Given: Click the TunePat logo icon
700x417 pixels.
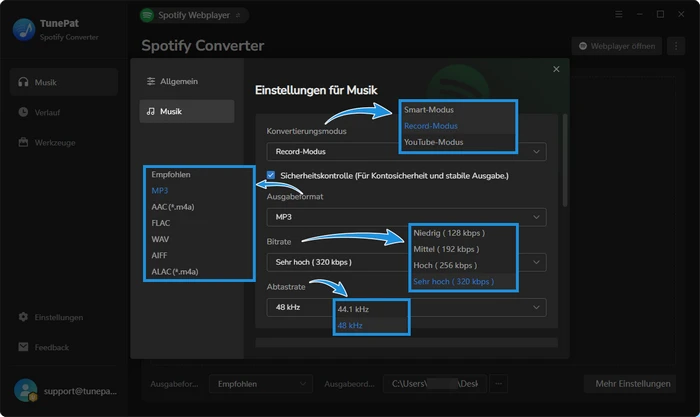Looking at the screenshot, I should click(x=24, y=29).
